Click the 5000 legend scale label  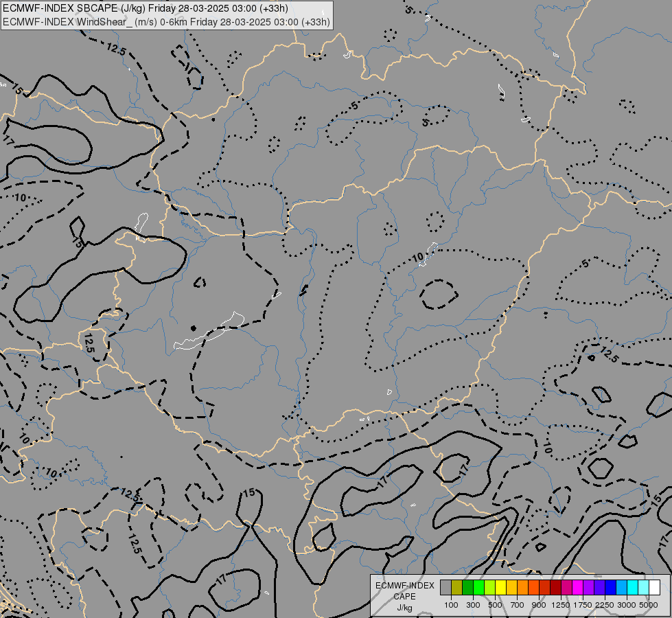click(x=649, y=605)
